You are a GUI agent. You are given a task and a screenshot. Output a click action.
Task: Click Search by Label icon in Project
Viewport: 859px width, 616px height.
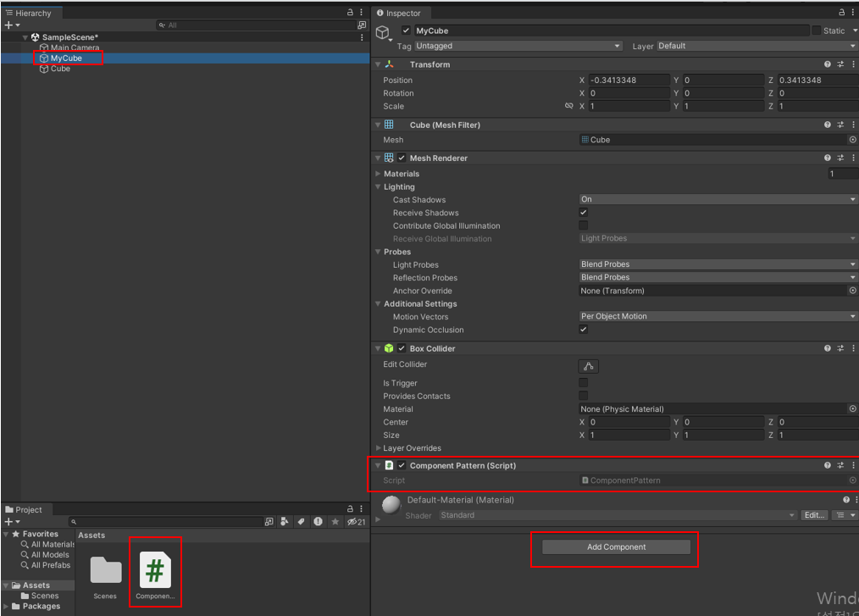(x=301, y=522)
